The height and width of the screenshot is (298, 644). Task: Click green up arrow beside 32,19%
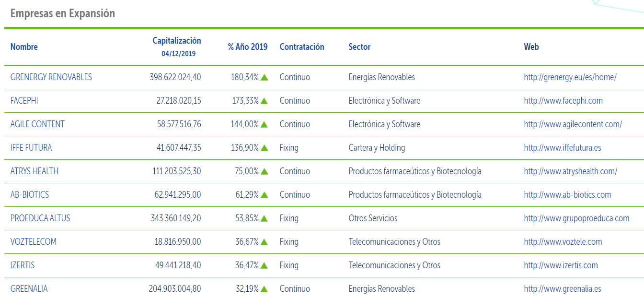tap(264, 289)
